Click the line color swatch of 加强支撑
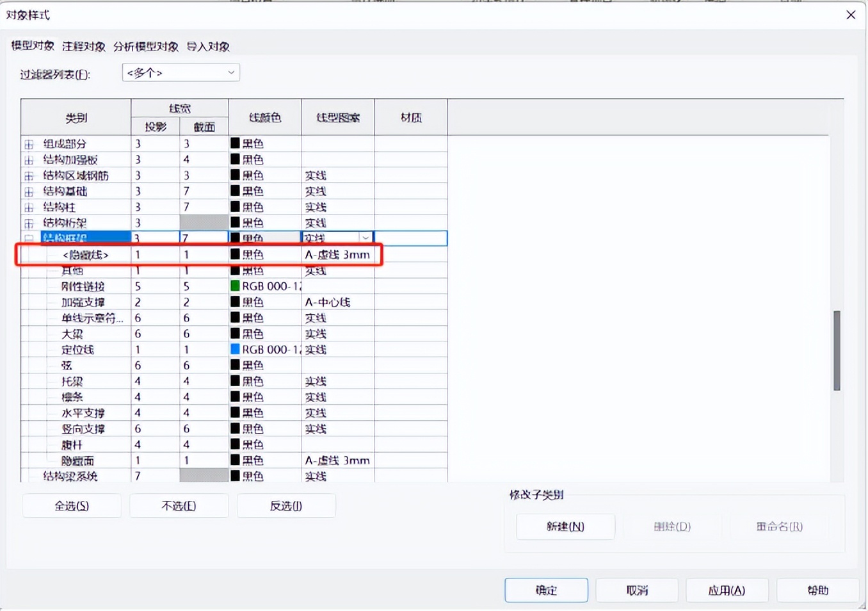868x611 pixels. (235, 302)
